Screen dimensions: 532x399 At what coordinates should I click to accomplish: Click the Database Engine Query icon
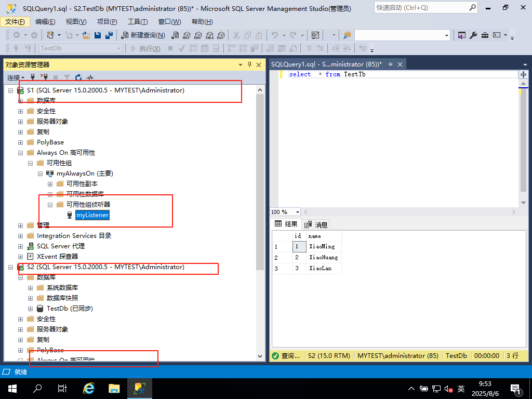tap(175, 35)
